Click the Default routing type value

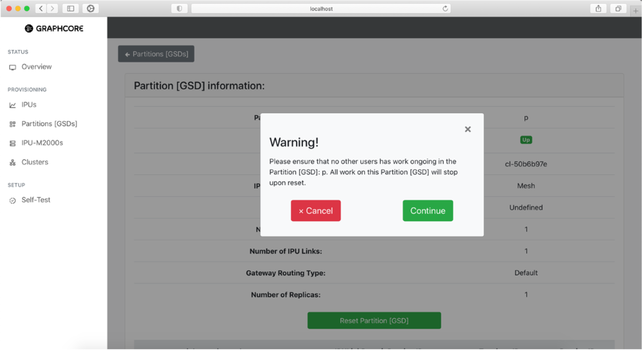click(x=526, y=273)
